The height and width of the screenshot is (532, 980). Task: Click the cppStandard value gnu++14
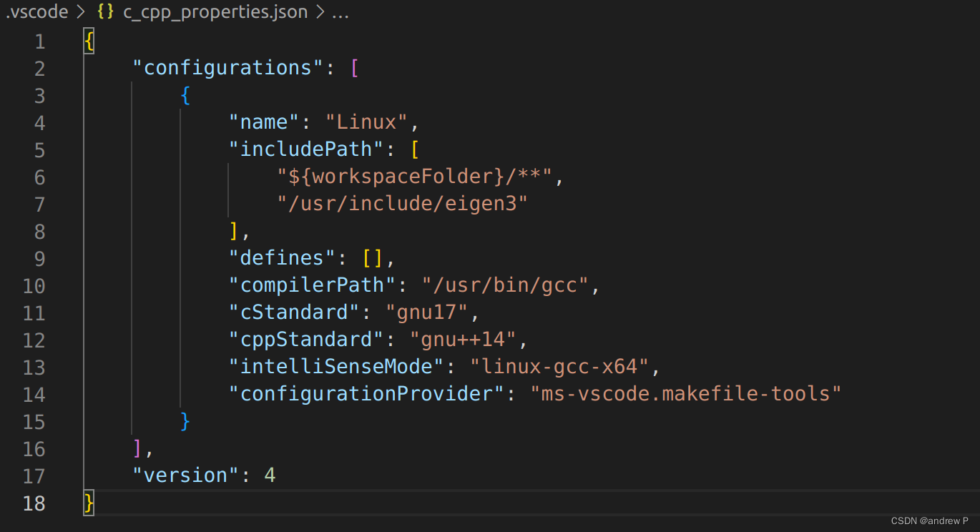[x=464, y=339]
